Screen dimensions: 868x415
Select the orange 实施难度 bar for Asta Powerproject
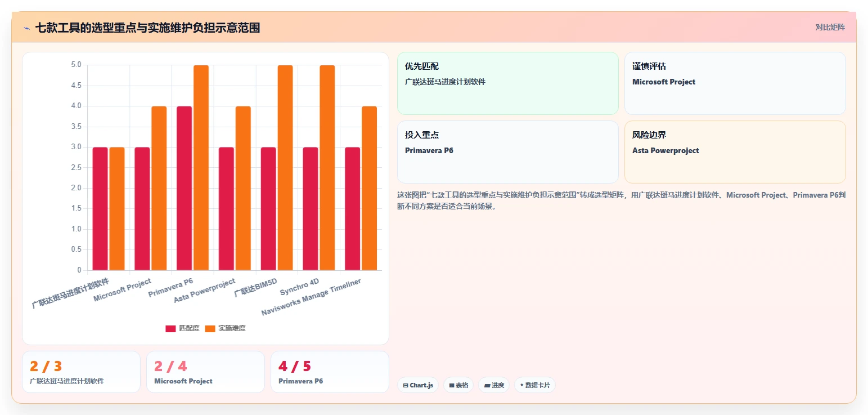point(243,188)
